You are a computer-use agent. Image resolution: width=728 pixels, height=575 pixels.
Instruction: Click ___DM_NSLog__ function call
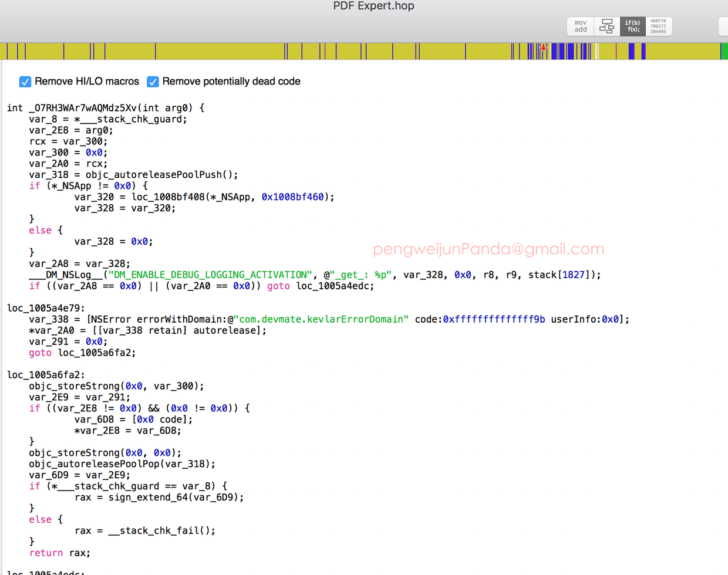tap(66, 275)
